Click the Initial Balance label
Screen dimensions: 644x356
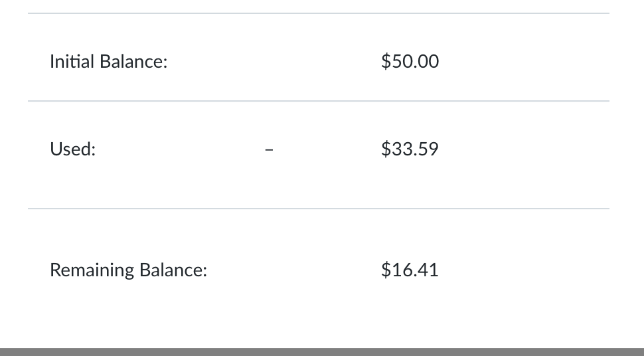coord(108,62)
